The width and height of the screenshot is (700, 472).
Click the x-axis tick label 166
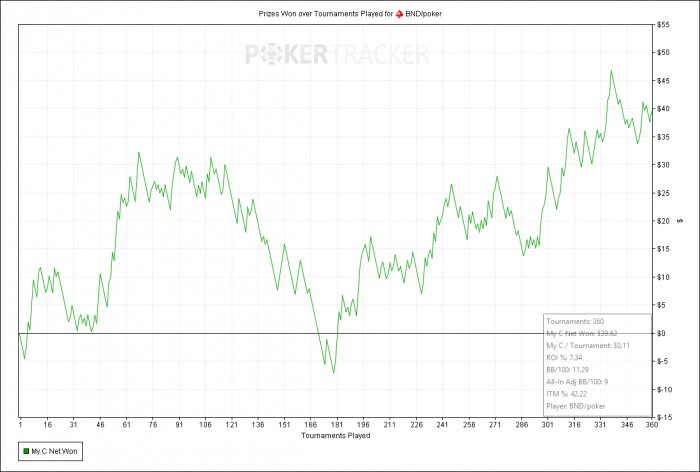311,425
